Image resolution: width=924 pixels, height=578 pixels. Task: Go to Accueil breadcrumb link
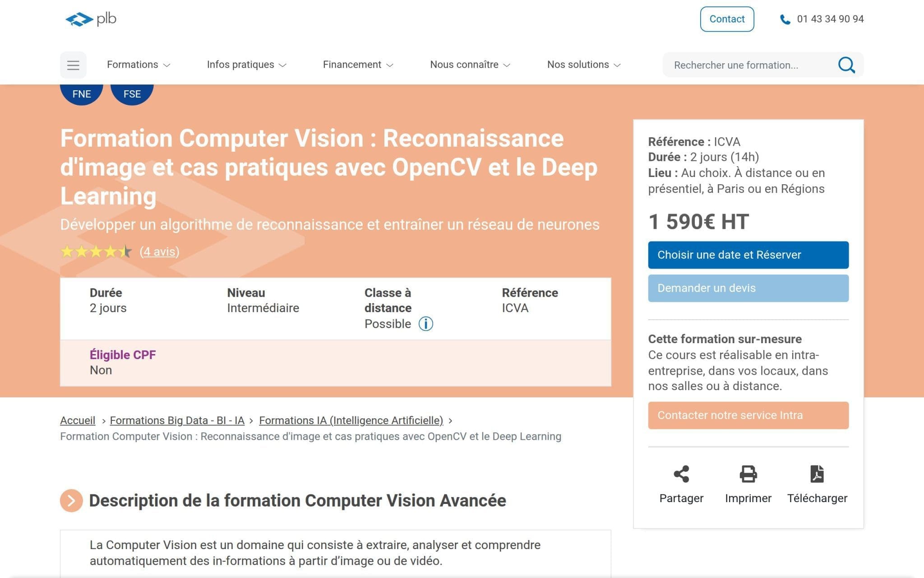click(x=78, y=420)
